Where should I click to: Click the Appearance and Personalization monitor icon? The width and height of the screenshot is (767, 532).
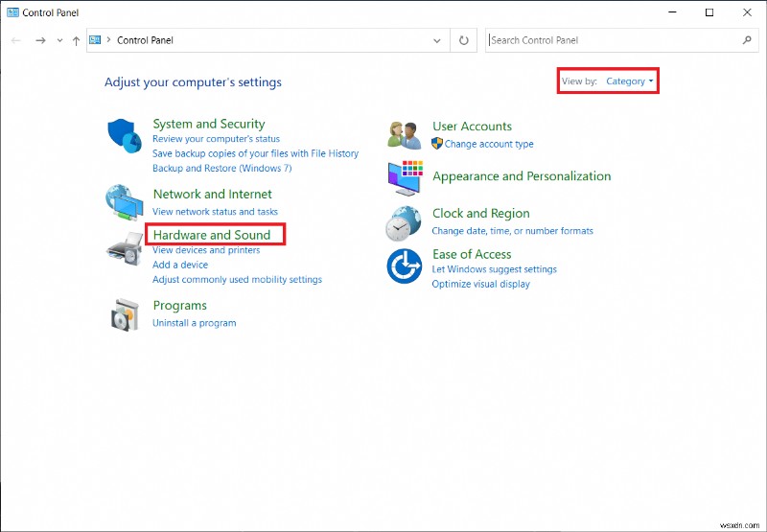pos(405,177)
